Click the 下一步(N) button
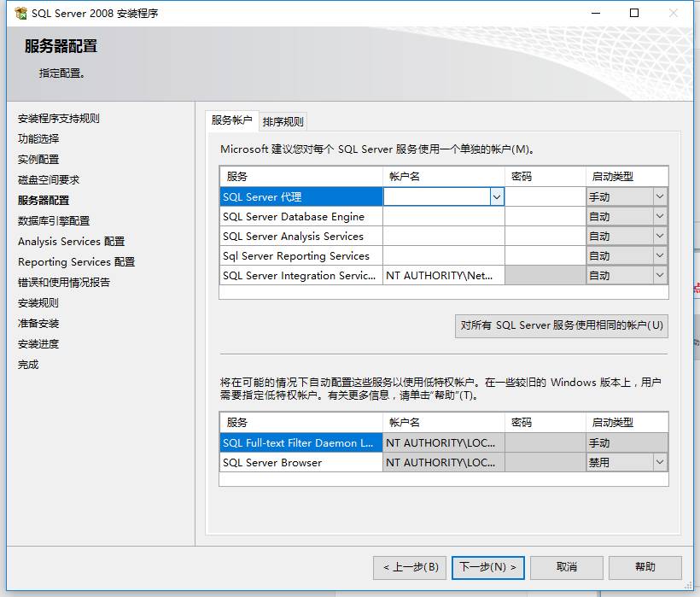 pos(487,567)
